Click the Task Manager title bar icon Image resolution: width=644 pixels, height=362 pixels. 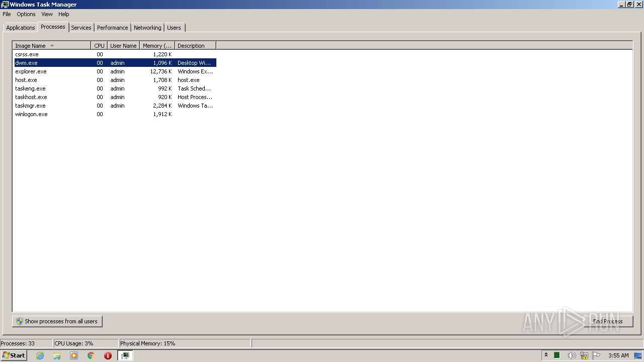coord(5,4)
